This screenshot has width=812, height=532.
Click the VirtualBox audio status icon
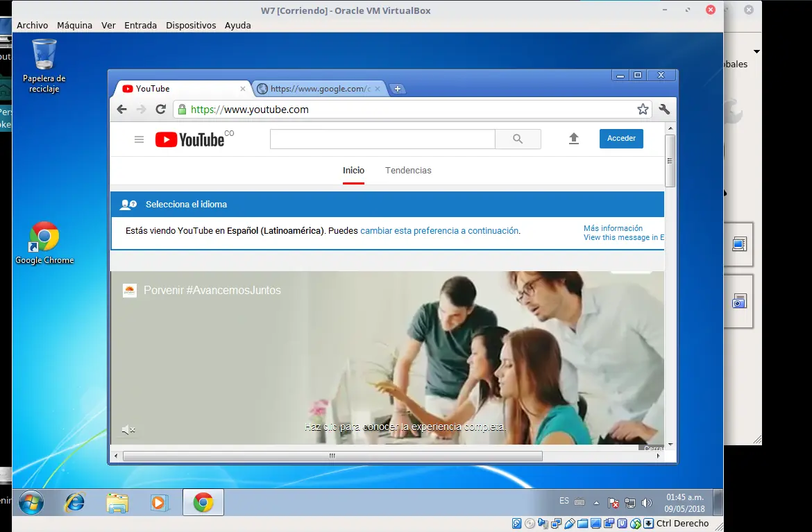click(x=543, y=524)
